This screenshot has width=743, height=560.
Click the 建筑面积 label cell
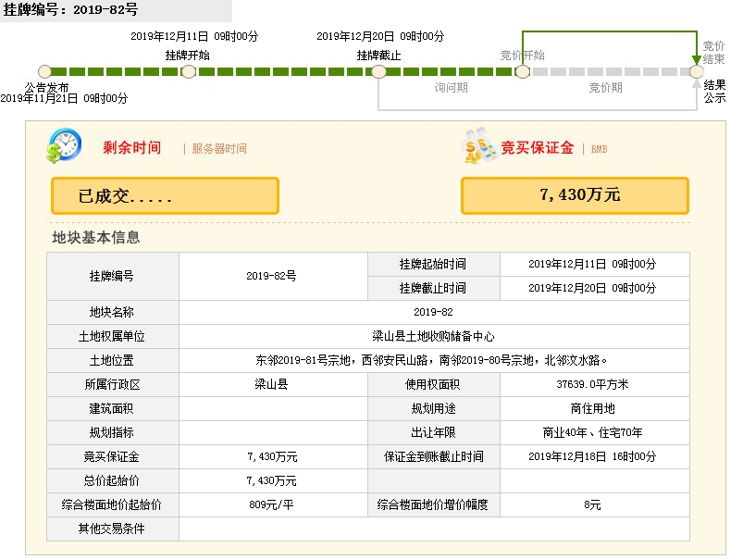[x=113, y=409]
